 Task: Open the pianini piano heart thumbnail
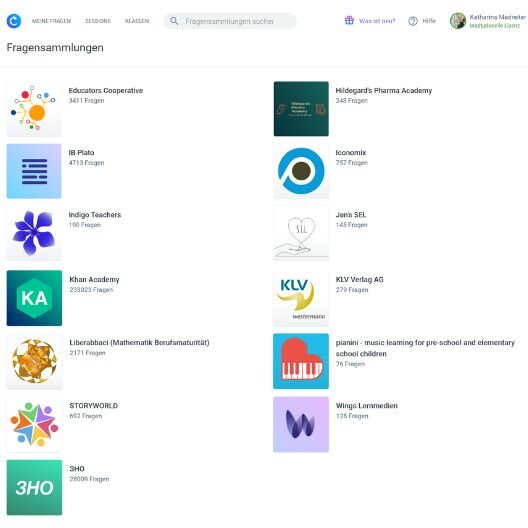pyautogui.click(x=301, y=361)
